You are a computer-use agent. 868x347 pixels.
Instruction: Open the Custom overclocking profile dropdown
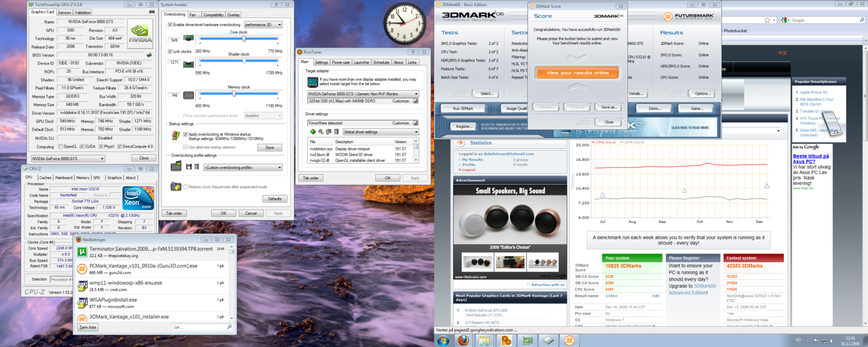243,167
